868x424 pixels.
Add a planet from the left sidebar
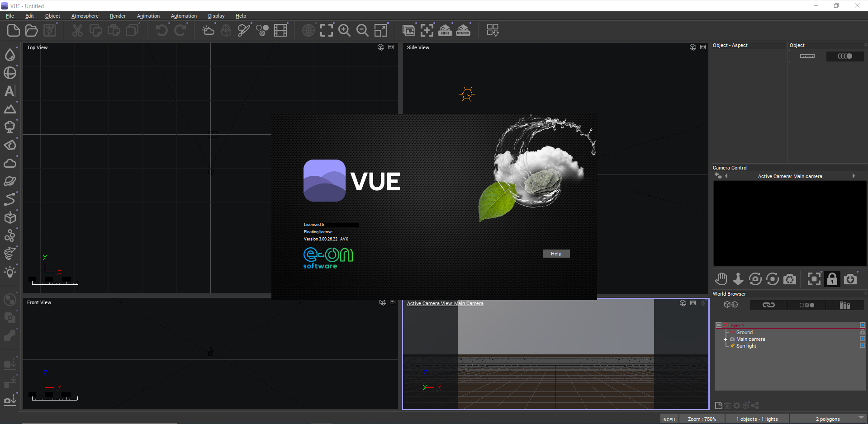(x=10, y=181)
